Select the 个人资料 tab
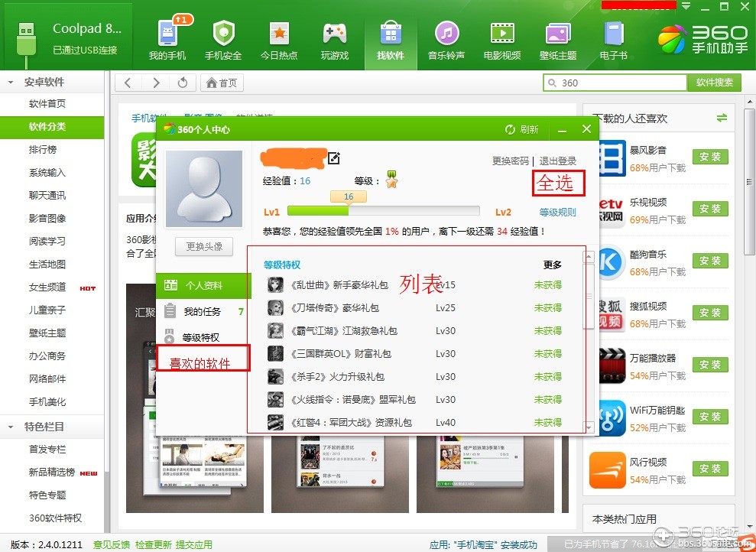 203,285
